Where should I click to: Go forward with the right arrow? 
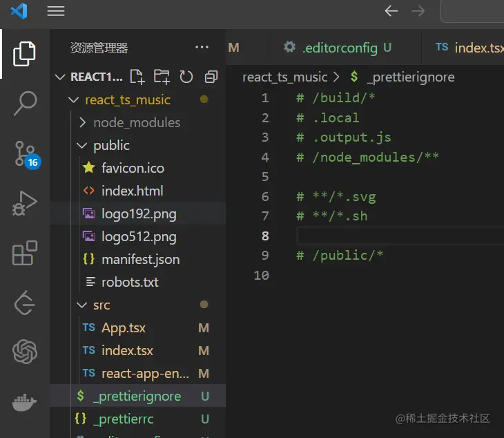[418, 11]
